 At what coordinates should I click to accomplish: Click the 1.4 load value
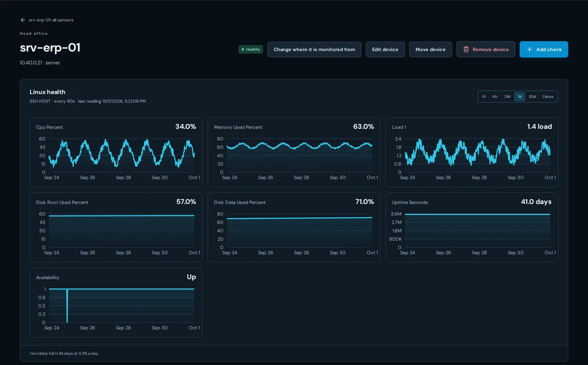(x=539, y=127)
